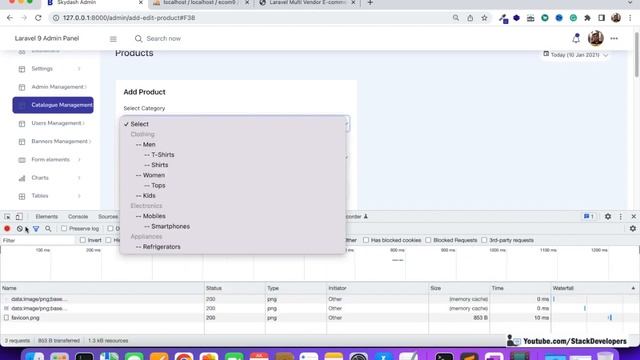
Task: Choose Smartphones category option
Action: [x=233, y=226]
